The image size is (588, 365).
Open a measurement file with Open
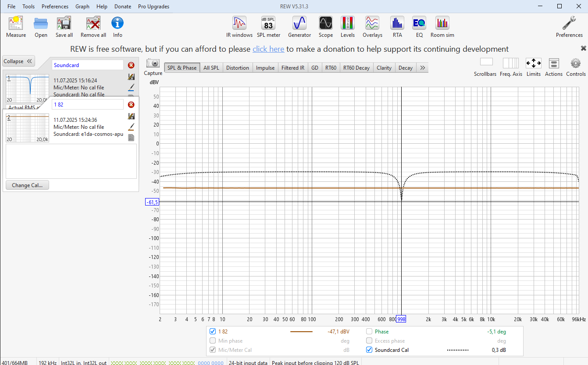pos(41,27)
